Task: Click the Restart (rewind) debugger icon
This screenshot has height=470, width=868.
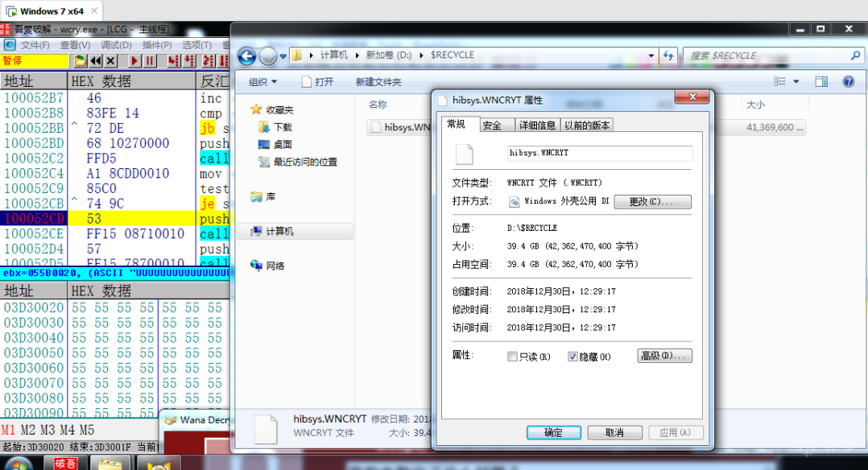Action: 95,61
